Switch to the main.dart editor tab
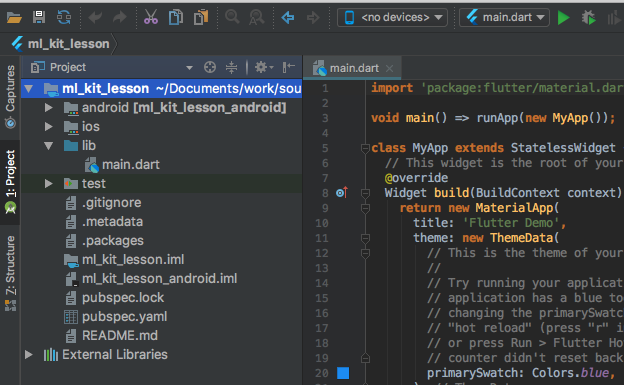 coord(353,68)
